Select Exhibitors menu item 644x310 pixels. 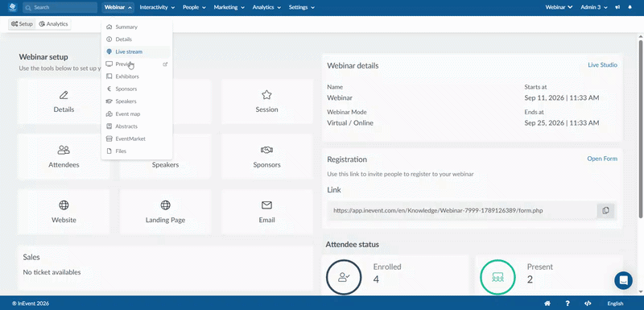click(137, 76)
